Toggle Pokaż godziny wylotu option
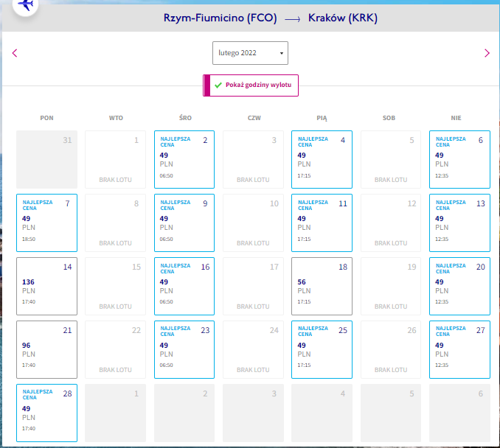 point(251,85)
